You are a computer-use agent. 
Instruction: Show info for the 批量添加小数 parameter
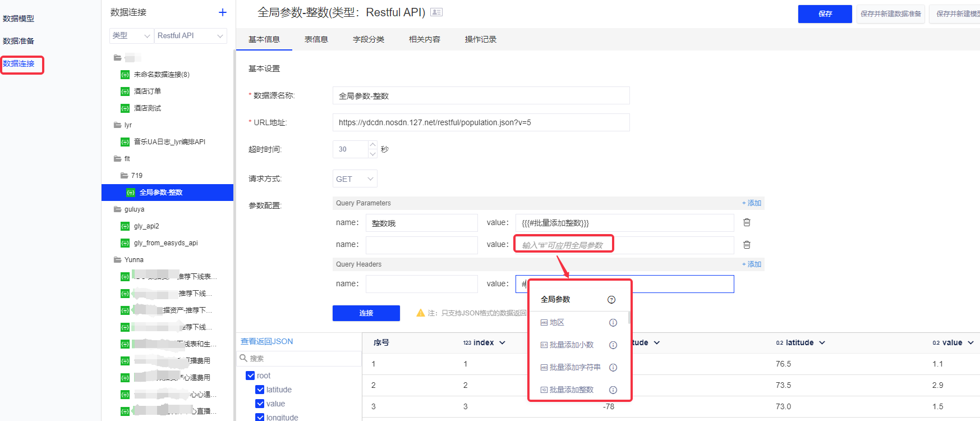pyautogui.click(x=613, y=345)
